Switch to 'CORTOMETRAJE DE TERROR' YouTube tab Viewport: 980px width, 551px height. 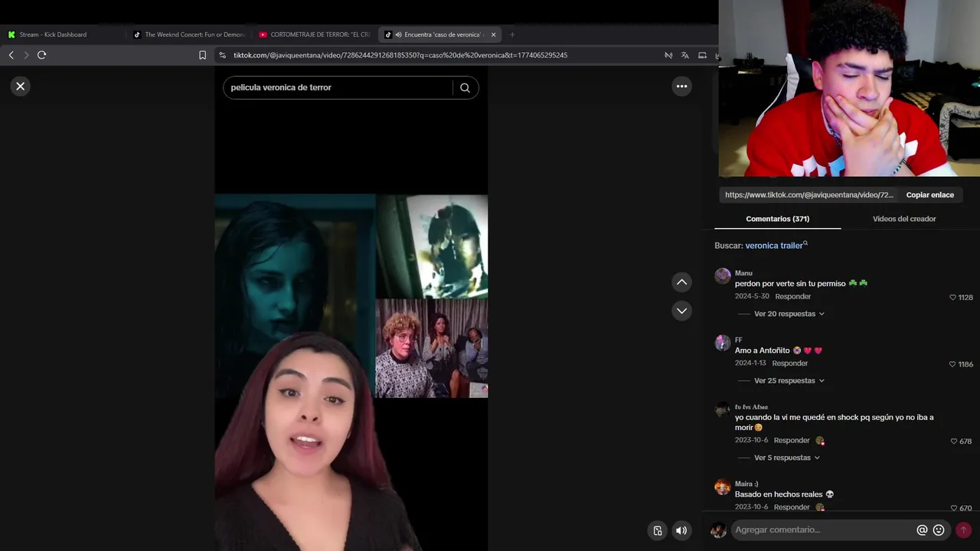(315, 34)
